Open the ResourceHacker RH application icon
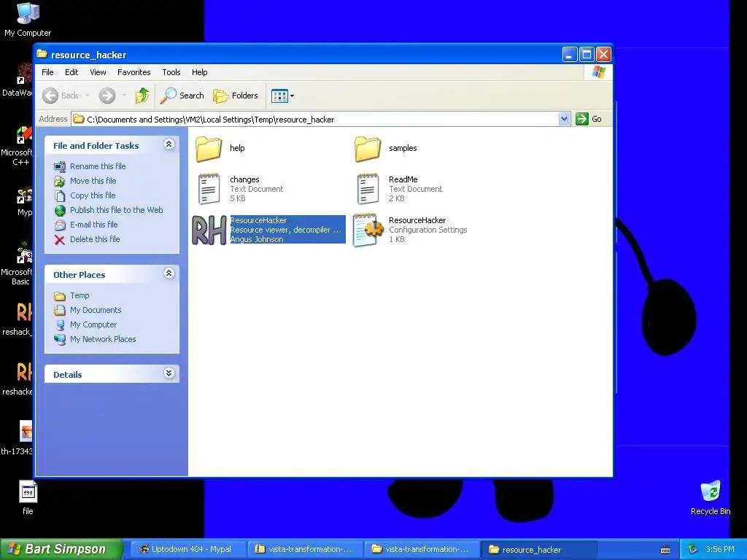 [x=209, y=230]
